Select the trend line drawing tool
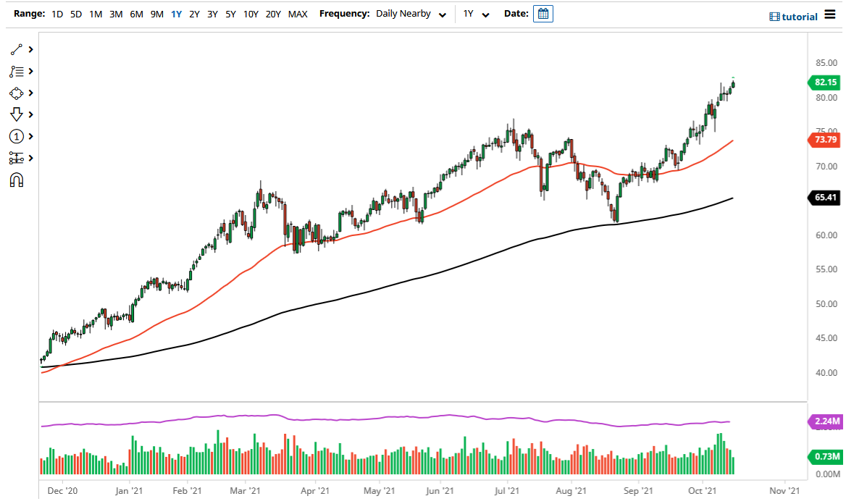 [16, 49]
